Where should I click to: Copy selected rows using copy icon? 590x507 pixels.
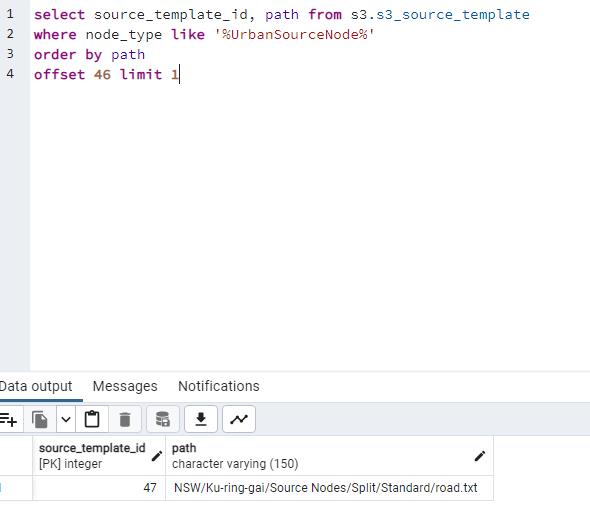(40, 419)
